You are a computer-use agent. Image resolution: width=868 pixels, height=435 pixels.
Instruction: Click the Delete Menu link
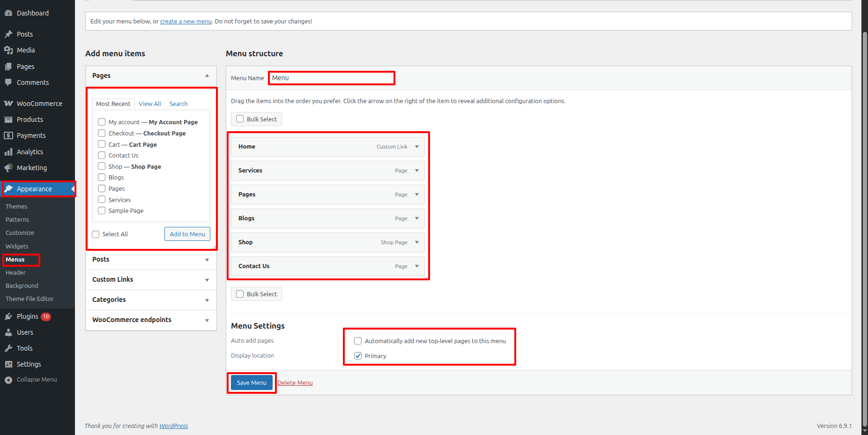click(295, 382)
